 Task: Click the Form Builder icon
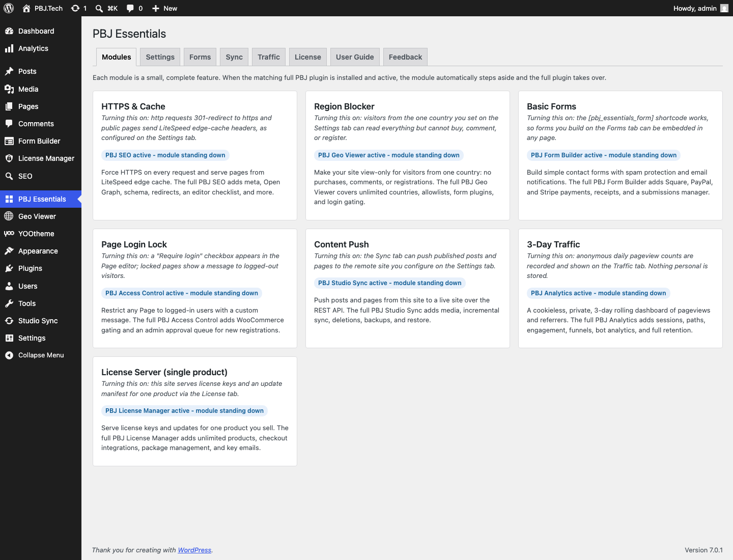coord(9,141)
